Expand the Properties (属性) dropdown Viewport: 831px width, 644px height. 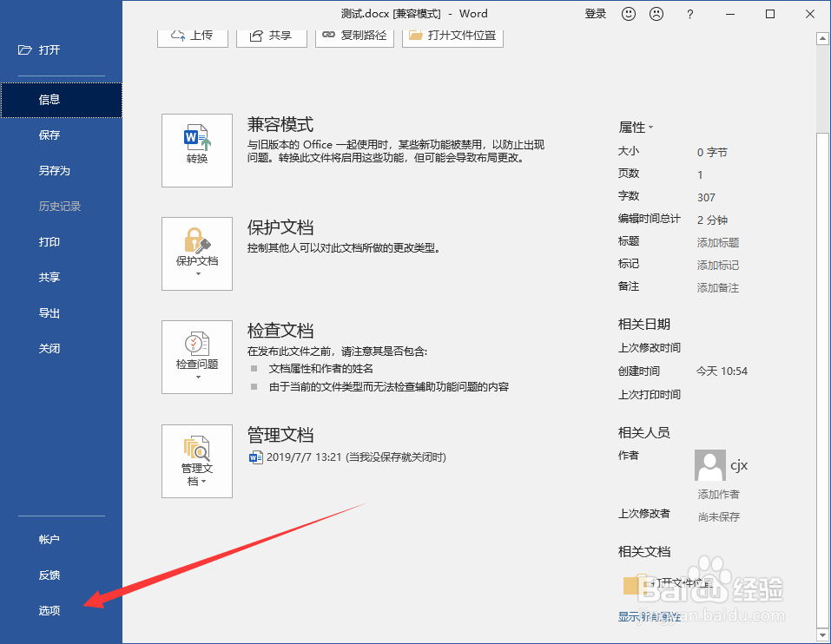click(636, 128)
